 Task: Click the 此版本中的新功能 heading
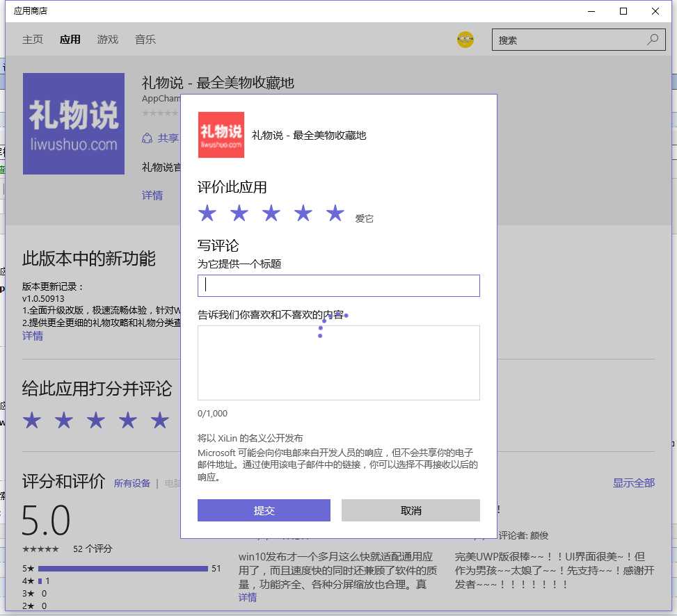(x=89, y=259)
